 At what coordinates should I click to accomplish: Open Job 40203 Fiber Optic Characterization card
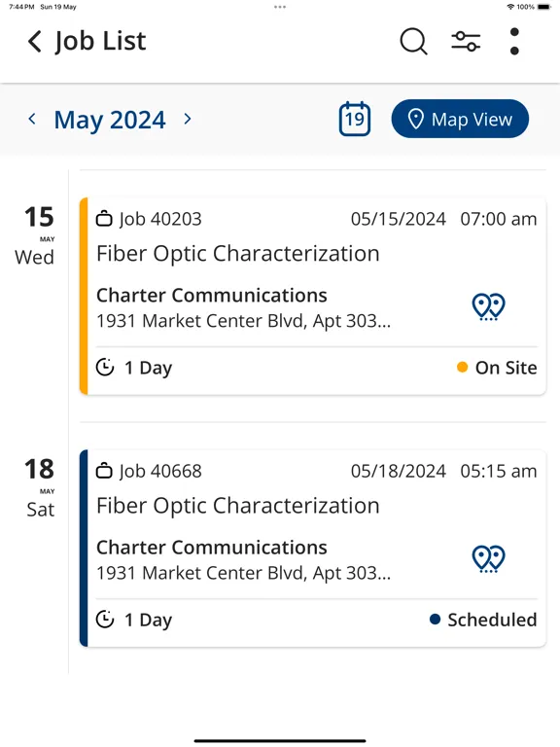(313, 296)
